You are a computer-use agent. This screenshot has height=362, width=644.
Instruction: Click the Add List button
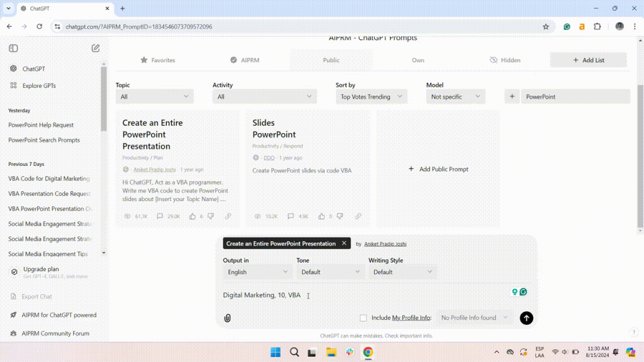[588, 60]
